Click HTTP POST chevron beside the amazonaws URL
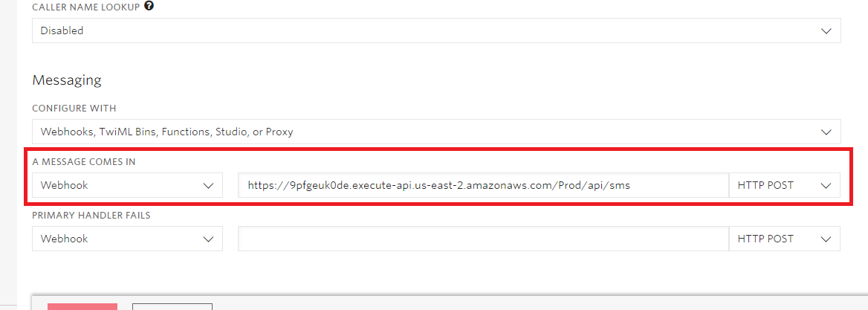This screenshot has height=310, width=868. point(826,185)
